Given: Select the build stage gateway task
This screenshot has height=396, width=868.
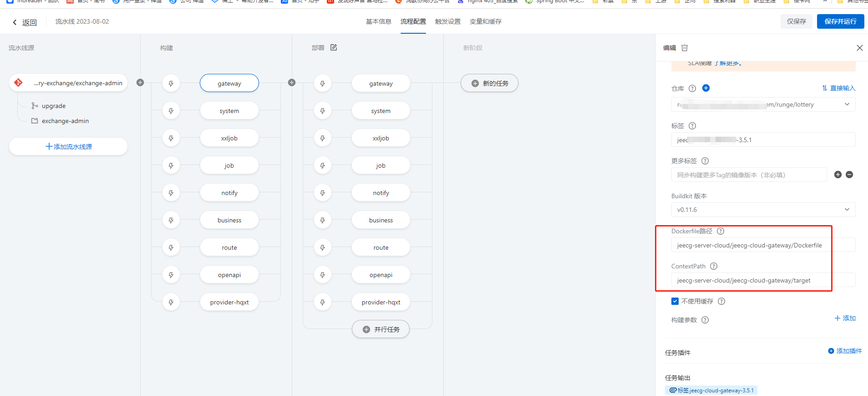Looking at the screenshot, I should coord(229,83).
